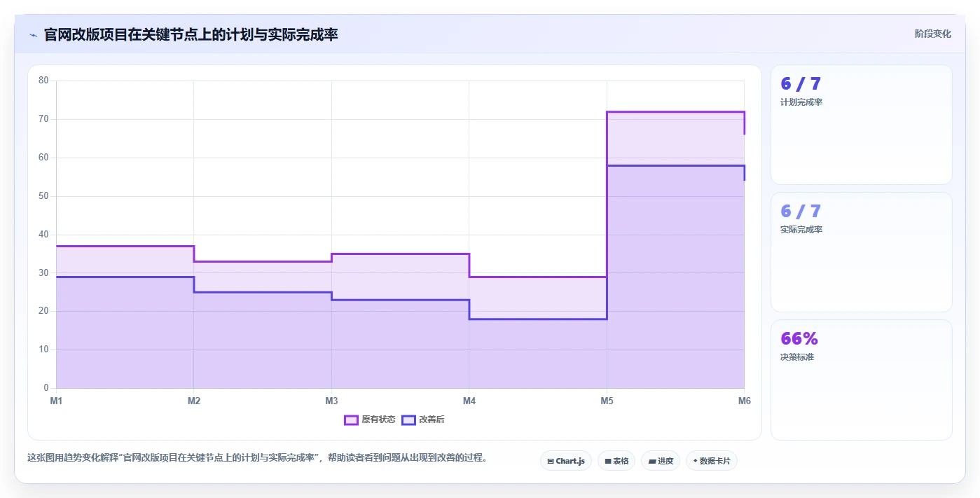Select the 数据卡片 tag chip
The image size is (980, 498).
pyautogui.click(x=712, y=461)
